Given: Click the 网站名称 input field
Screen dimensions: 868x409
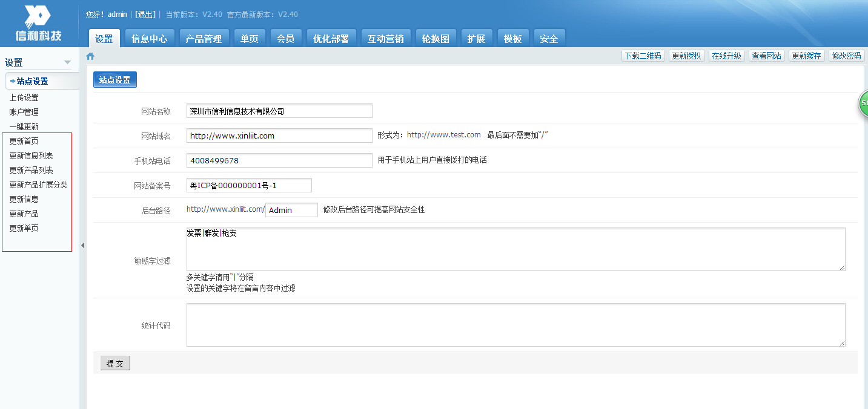Looking at the screenshot, I should (279, 111).
